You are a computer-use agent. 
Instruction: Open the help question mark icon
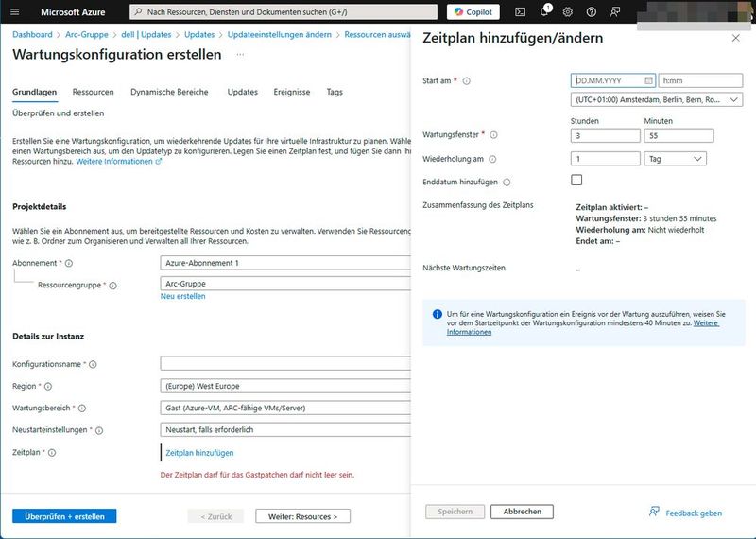(x=592, y=12)
